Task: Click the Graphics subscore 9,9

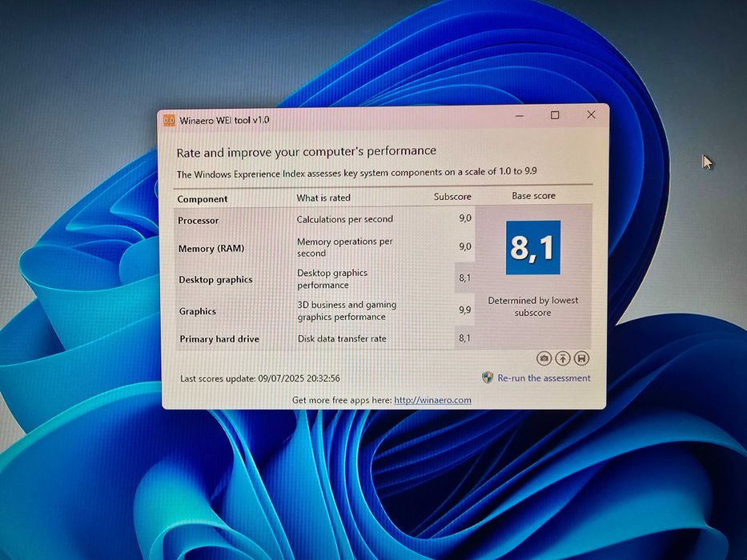Action: [464, 310]
